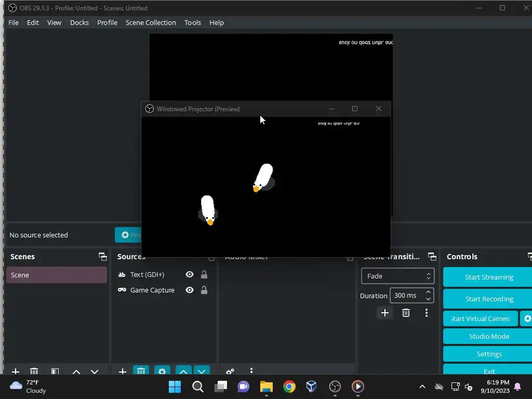
Task: Open the Edit menu
Action: coord(33,22)
